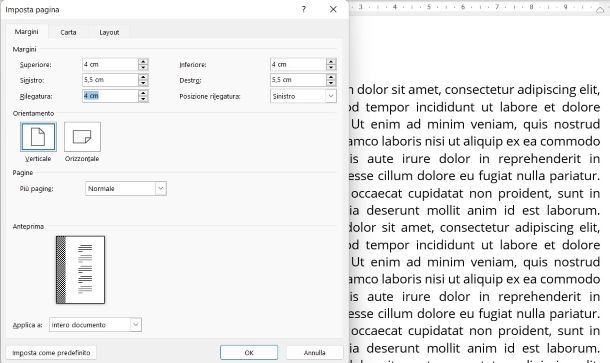Switch to the Carta tab

coord(68,32)
